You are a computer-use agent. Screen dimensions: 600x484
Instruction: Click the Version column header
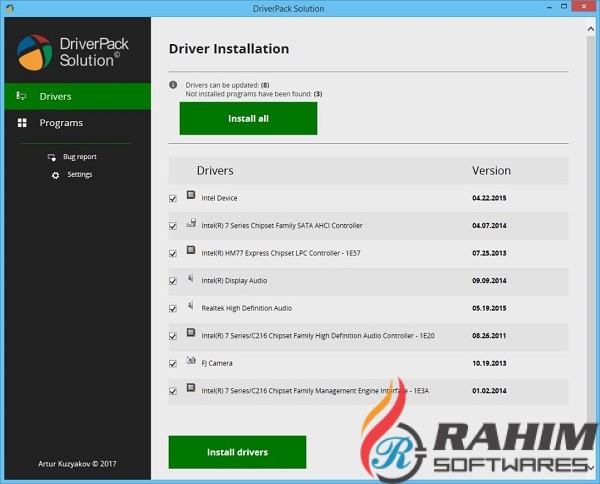(491, 171)
